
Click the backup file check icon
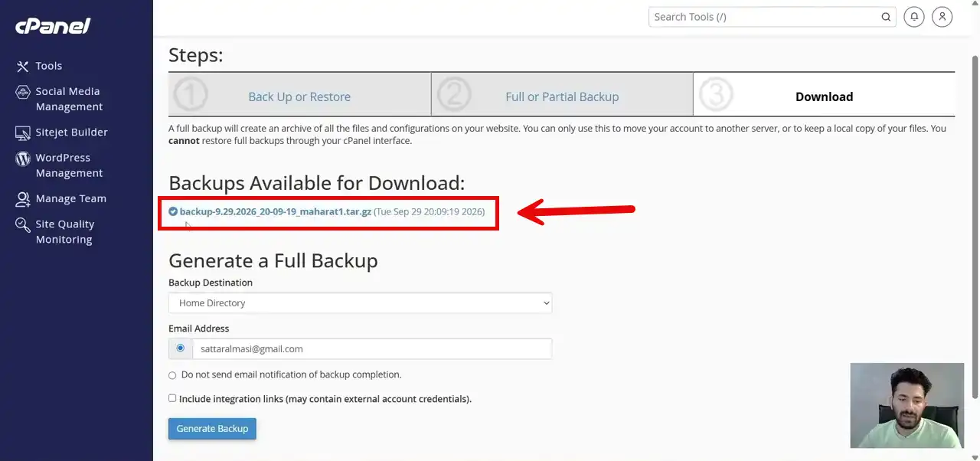click(x=173, y=211)
